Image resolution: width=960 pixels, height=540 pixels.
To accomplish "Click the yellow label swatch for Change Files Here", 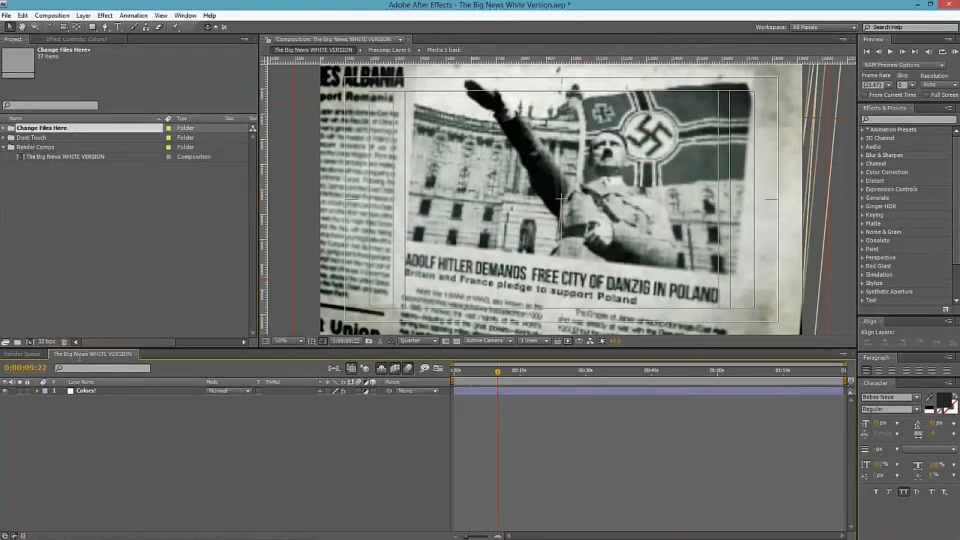I will point(168,129).
